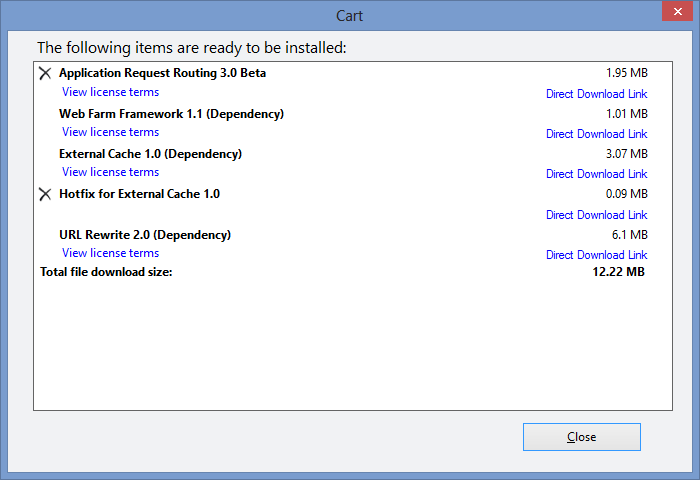700x480 pixels.
Task: Select URL Rewrite 2.0 (Dependency) title
Action: [145, 235]
